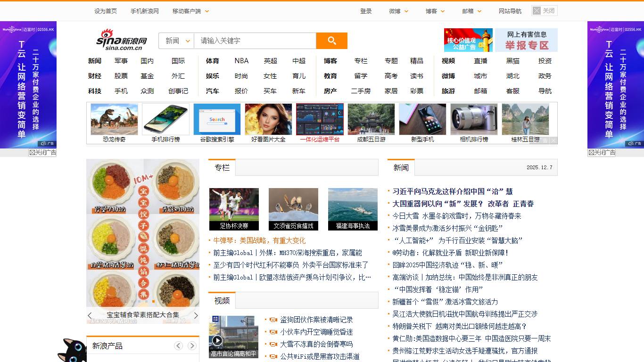Click 登录 to sign in

point(366,11)
